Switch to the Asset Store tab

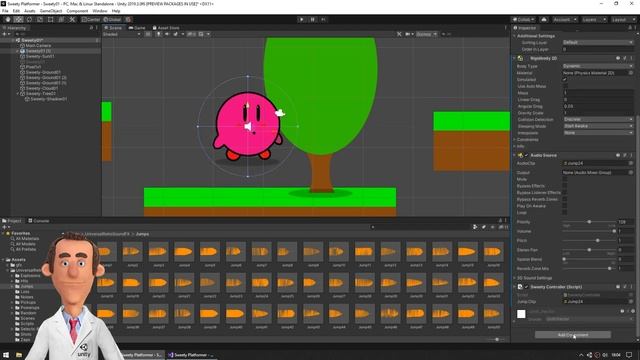[166, 28]
